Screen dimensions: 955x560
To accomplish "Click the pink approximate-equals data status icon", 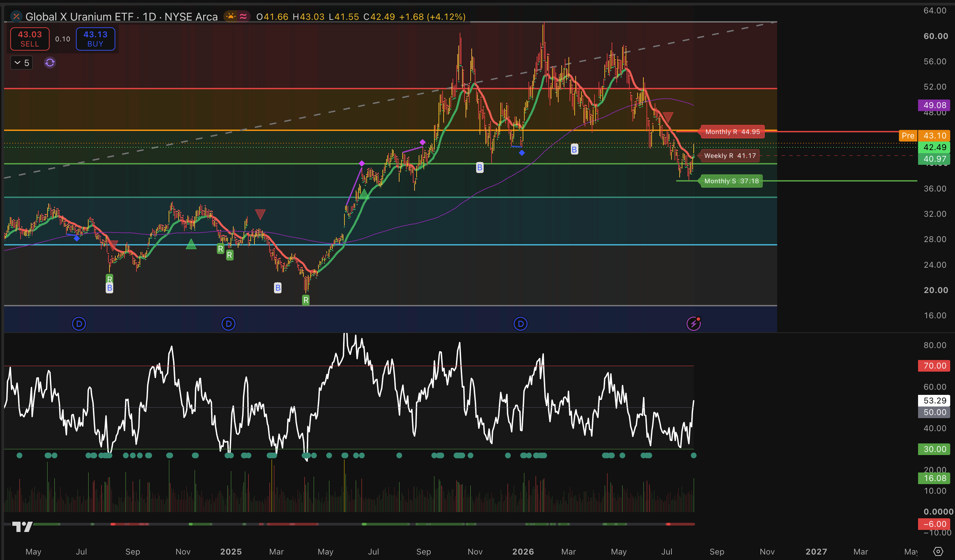I will 243,16.
